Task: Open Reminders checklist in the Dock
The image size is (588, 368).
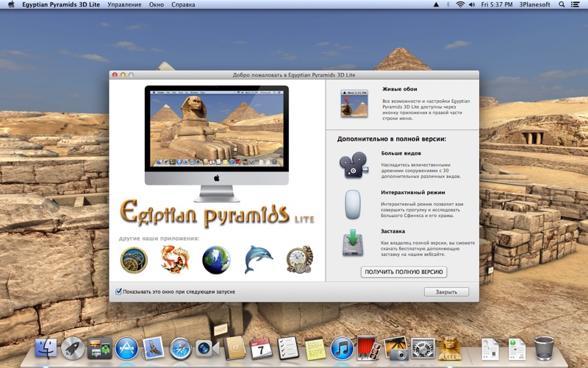Action: pos(288,347)
